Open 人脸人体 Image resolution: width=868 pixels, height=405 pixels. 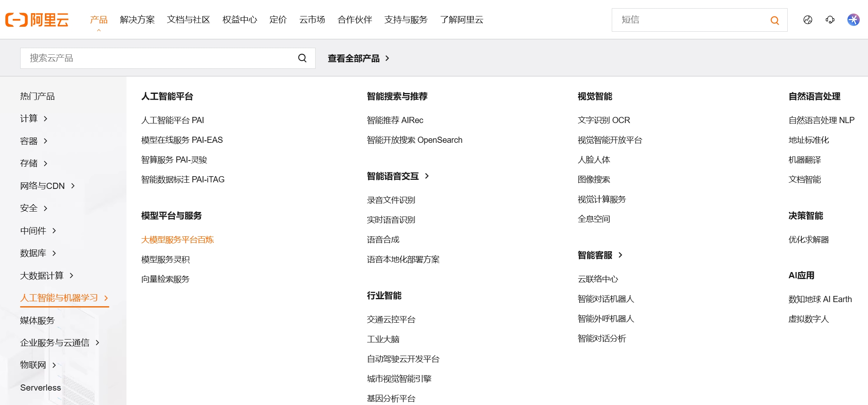tap(594, 160)
